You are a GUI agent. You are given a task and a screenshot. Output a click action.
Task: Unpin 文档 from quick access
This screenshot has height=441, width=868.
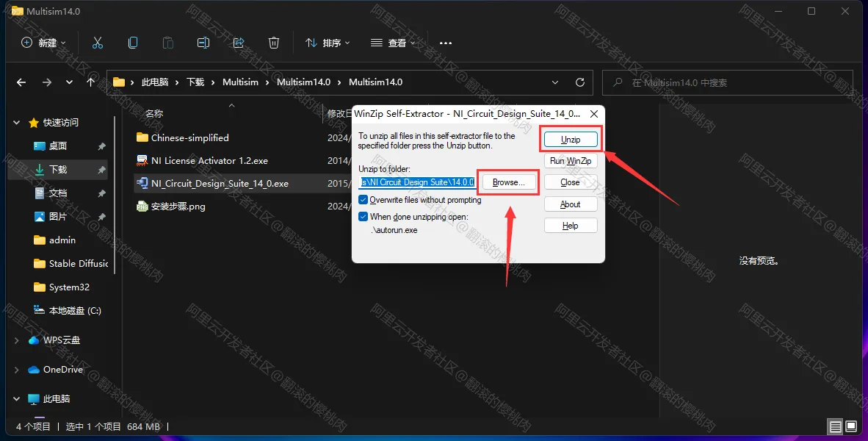[102, 193]
